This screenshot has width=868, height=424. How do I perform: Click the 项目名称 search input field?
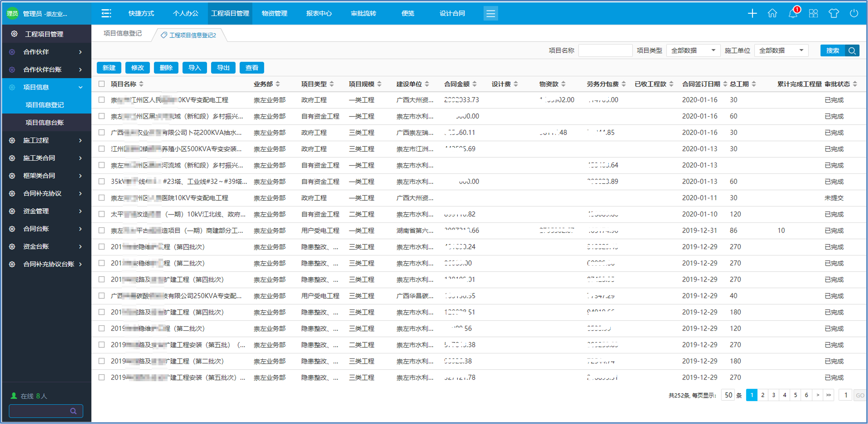[605, 51]
